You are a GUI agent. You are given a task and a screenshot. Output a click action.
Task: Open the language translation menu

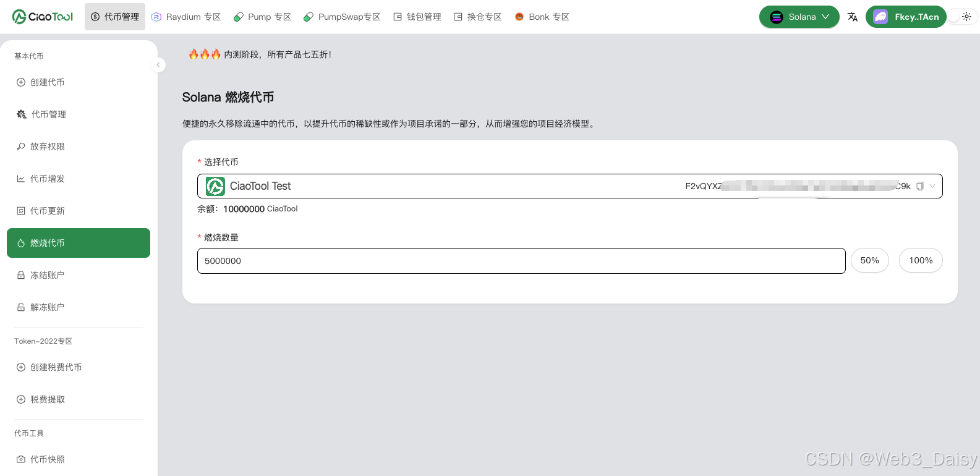click(853, 17)
